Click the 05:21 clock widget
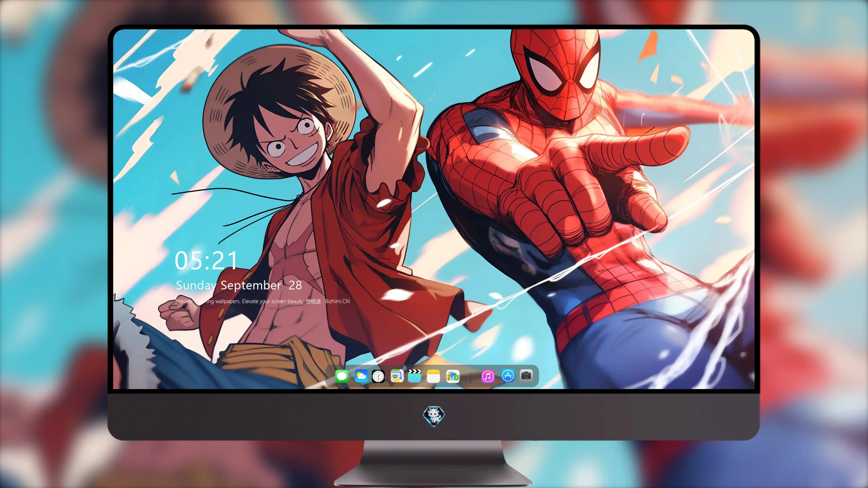The width and height of the screenshot is (868, 488). 206,261
